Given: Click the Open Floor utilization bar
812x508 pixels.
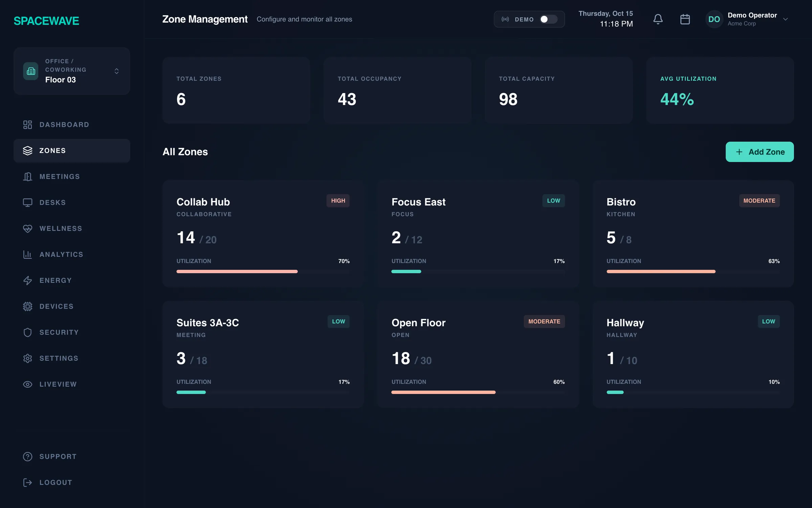Looking at the screenshot, I should coord(478,392).
